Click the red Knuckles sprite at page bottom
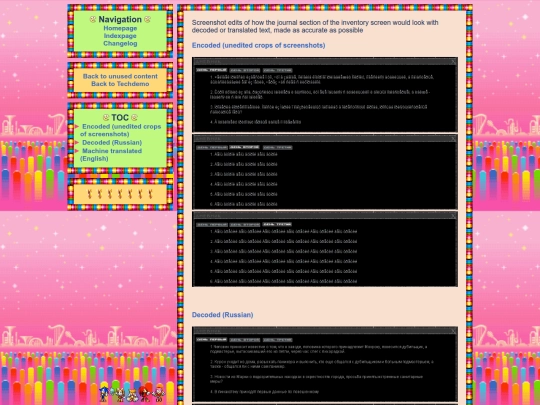The height and width of the screenshot is (405, 540). point(144,394)
